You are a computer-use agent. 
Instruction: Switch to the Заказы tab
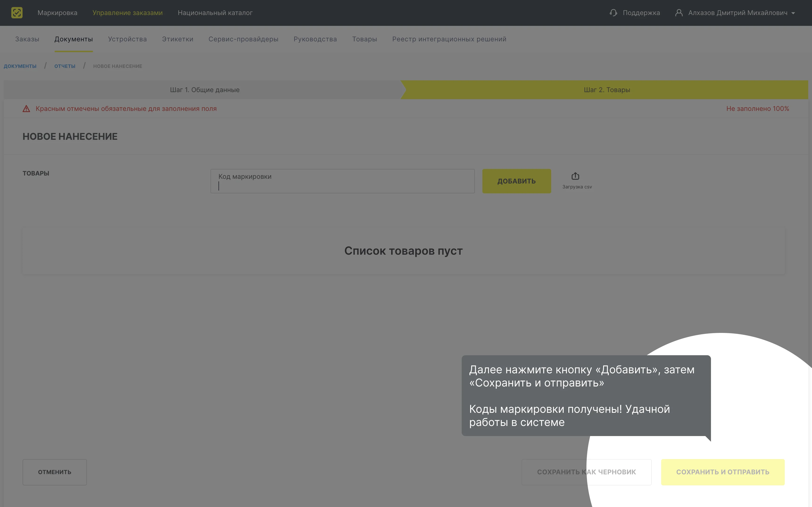click(27, 39)
